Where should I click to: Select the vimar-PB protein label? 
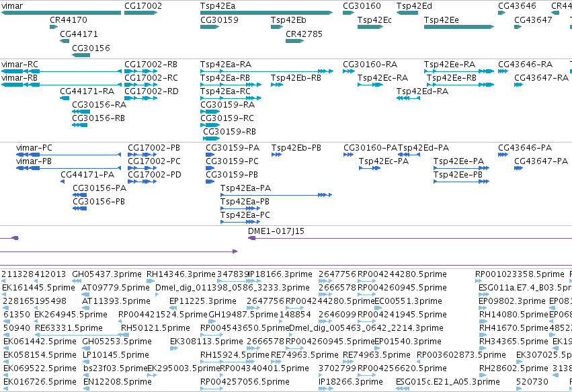(x=34, y=161)
